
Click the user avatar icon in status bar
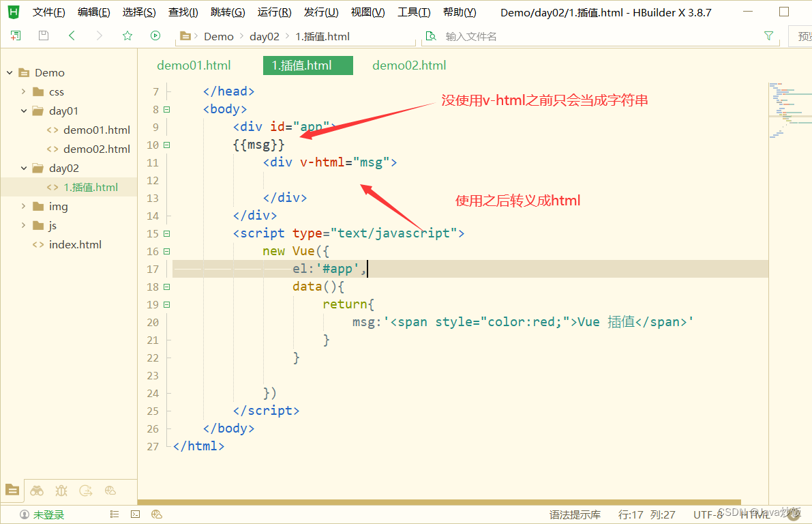click(x=25, y=514)
